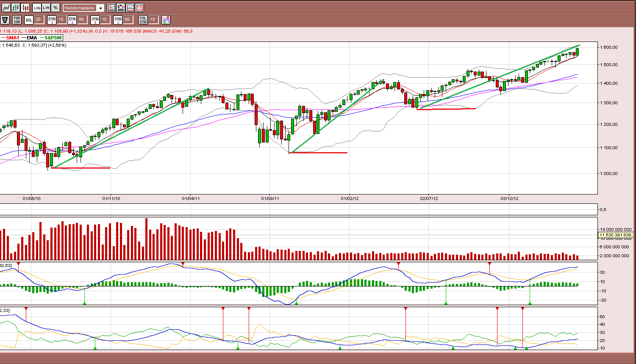
Task: Open the NEWS icon
Action: coord(139,8)
